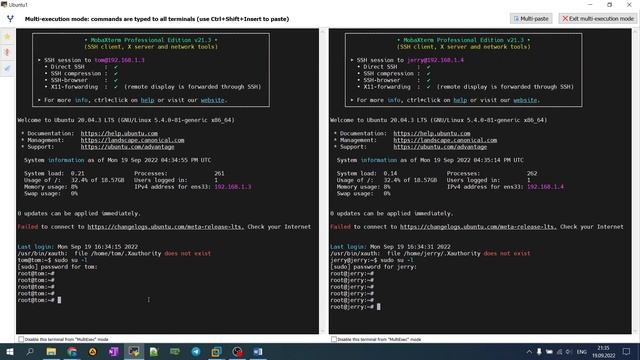Open network status tray icon
This screenshot has height=360, width=640.
point(560,351)
